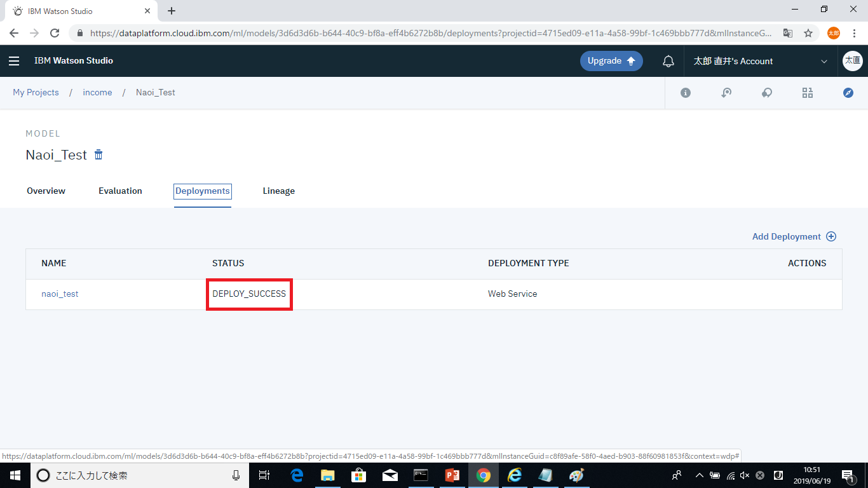The height and width of the screenshot is (488, 868).
Task: Expand the Account dropdown
Action: pyautogui.click(x=824, y=62)
